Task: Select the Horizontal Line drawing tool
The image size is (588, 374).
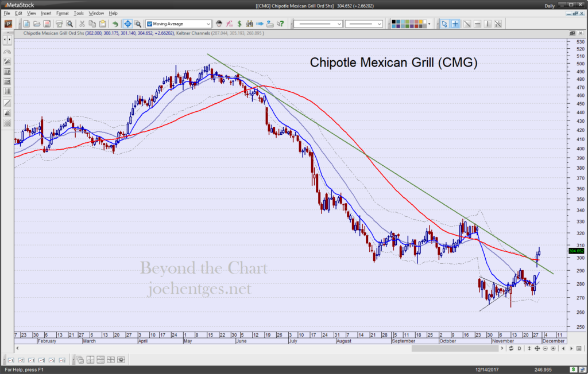Action: 477,24
